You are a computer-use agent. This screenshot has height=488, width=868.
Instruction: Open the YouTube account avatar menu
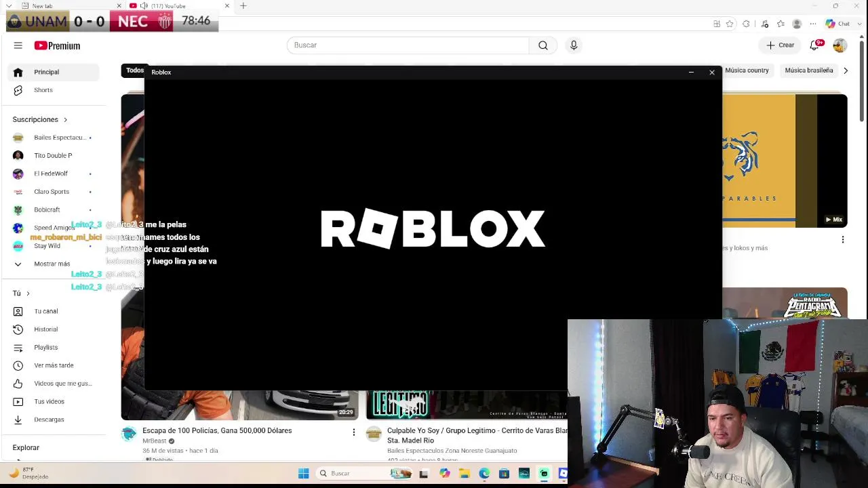pos(840,45)
